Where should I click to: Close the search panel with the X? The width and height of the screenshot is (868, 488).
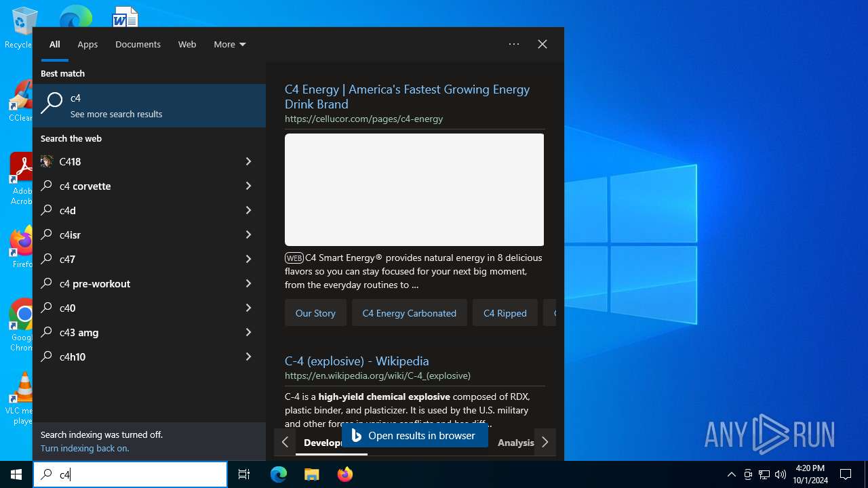[x=542, y=44]
